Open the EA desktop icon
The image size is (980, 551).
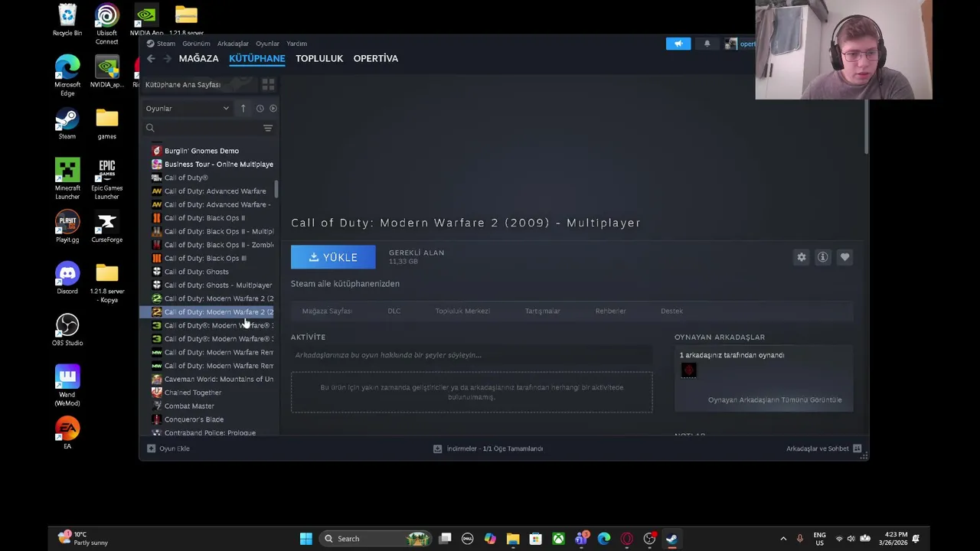pos(67,432)
